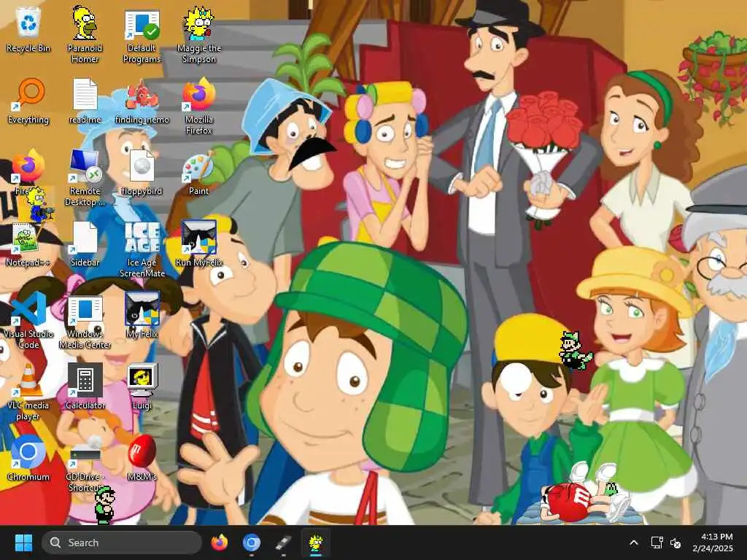747x560 pixels.
Task: Open VLC media player shortcut
Action: coord(28,392)
